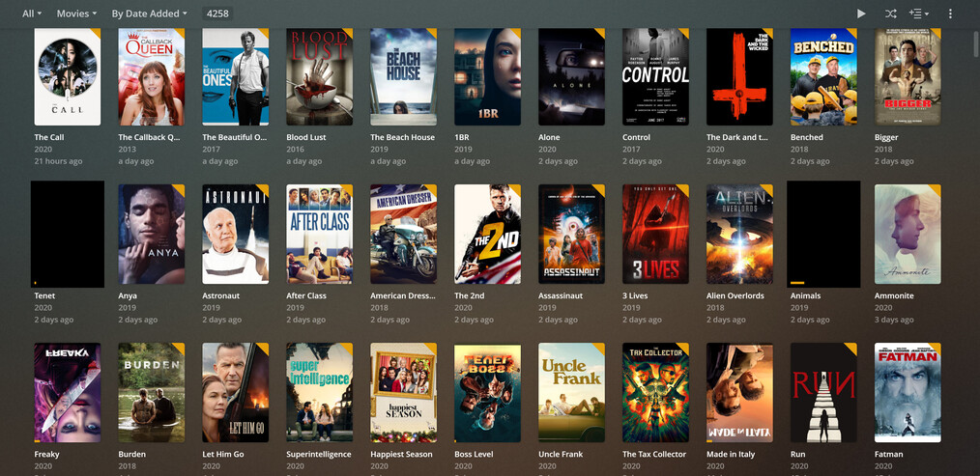Open The Beach House poster
980x476 pixels.
403,77
